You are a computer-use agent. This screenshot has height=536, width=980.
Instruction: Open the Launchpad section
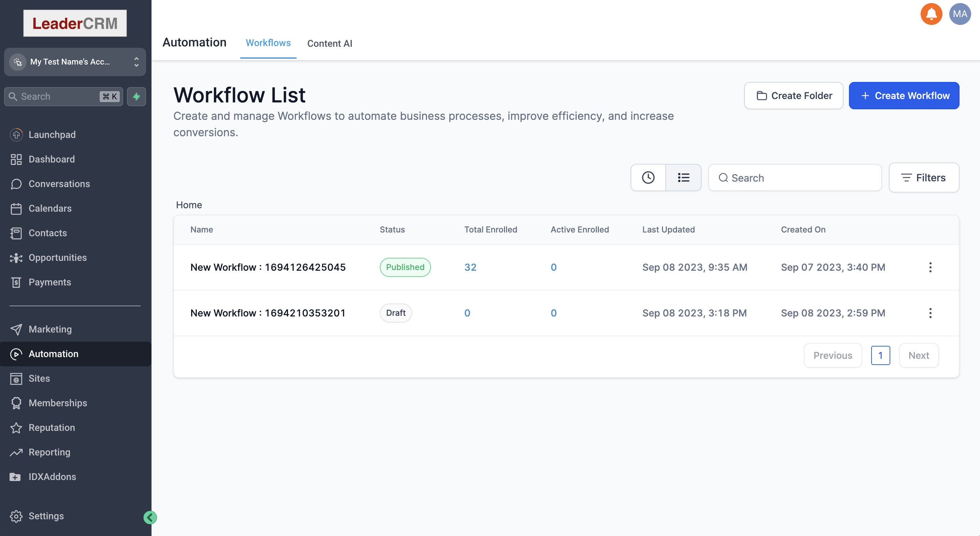[x=52, y=135]
